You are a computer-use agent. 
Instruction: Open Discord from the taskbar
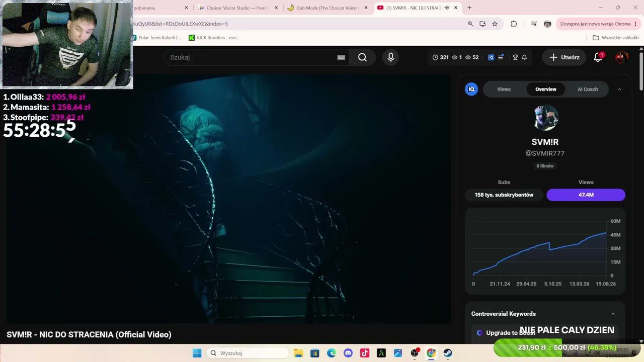point(348,353)
